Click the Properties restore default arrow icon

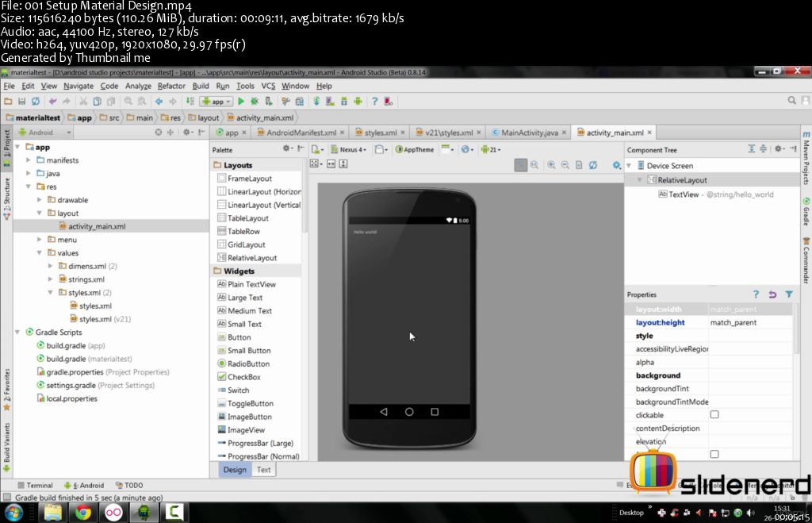click(x=772, y=294)
